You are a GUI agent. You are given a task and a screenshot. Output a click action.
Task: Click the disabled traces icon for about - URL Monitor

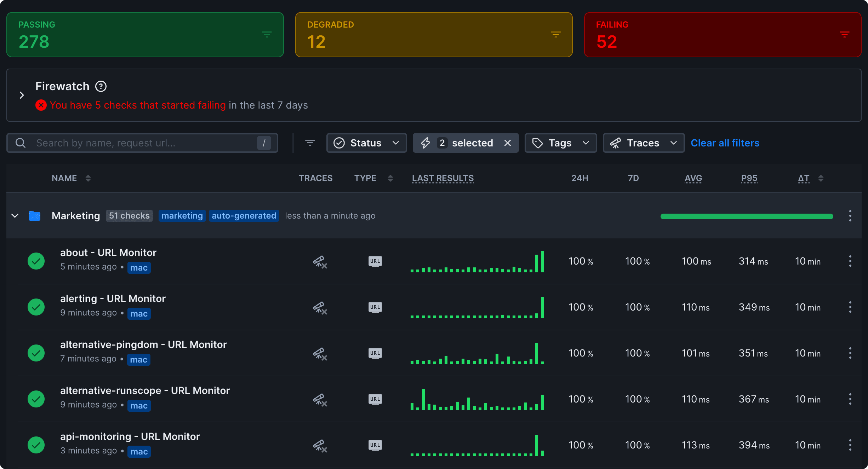click(x=320, y=262)
